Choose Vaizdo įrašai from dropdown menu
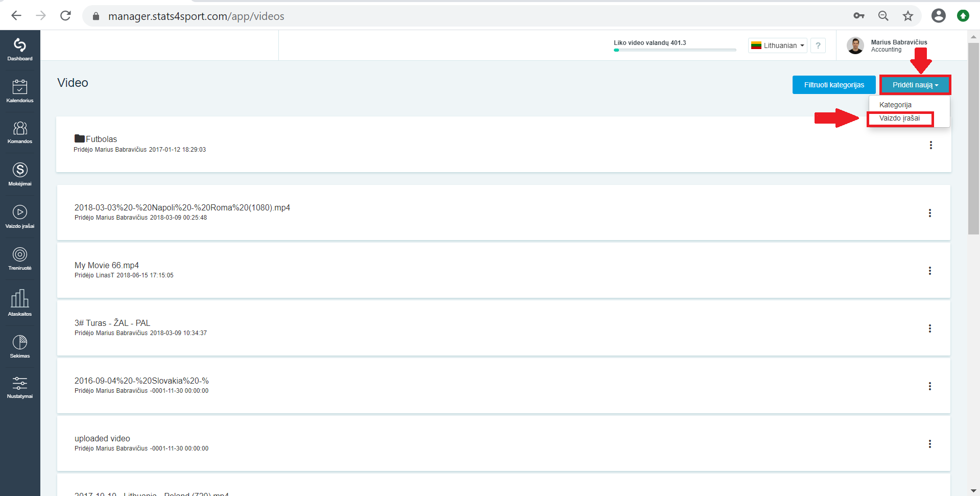 pyautogui.click(x=899, y=119)
